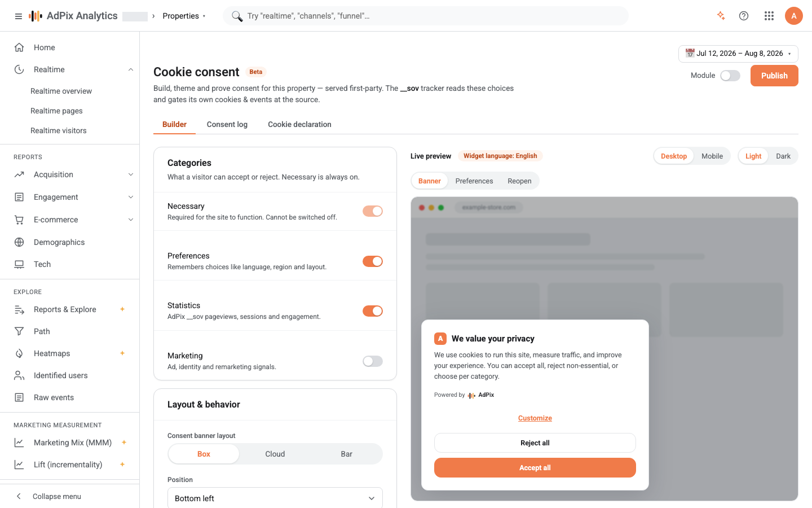The image size is (812, 508).
Task: Disable the Statistics category switch
Action: (x=373, y=311)
